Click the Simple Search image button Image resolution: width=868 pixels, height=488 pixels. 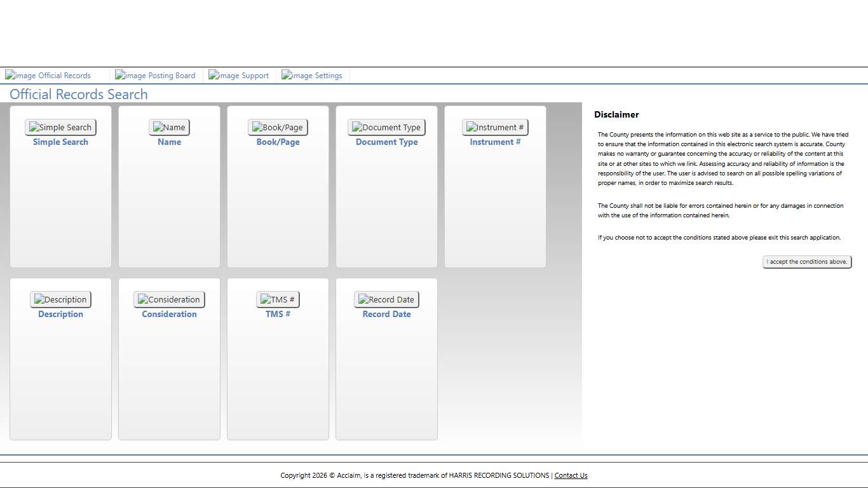(60, 127)
